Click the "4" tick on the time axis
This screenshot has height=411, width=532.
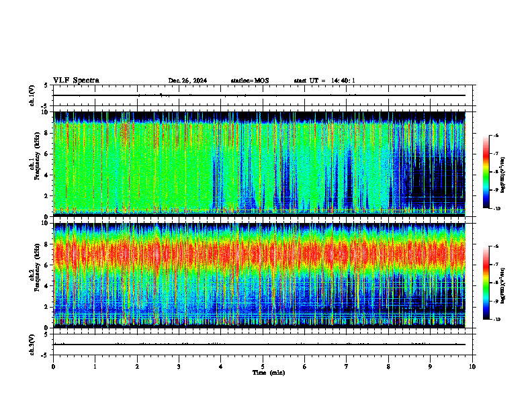click(x=221, y=367)
